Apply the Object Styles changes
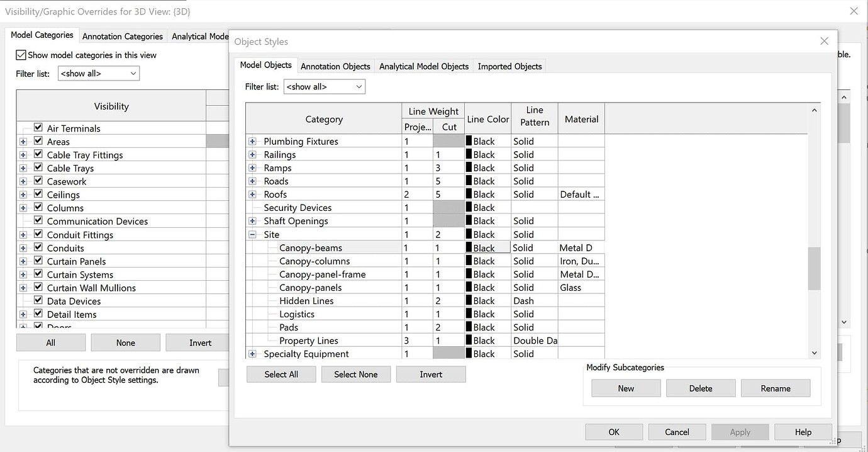Image resolution: width=868 pixels, height=452 pixels. [x=740, y=432]
